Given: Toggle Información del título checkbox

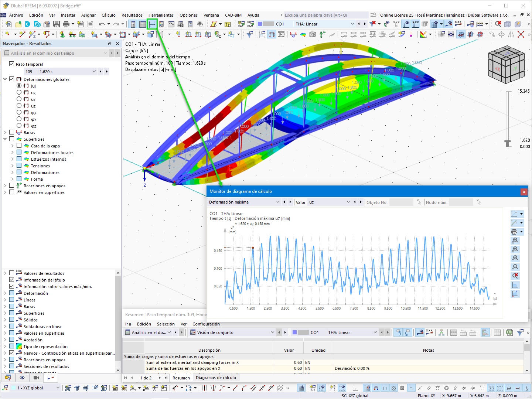Looking at the screenshot, I should pos(11,280).
